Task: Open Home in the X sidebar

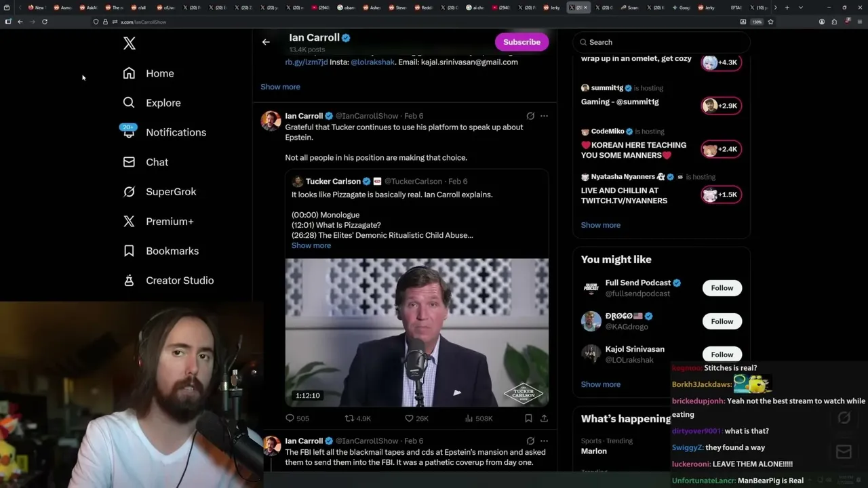Action: click(160, 73)
